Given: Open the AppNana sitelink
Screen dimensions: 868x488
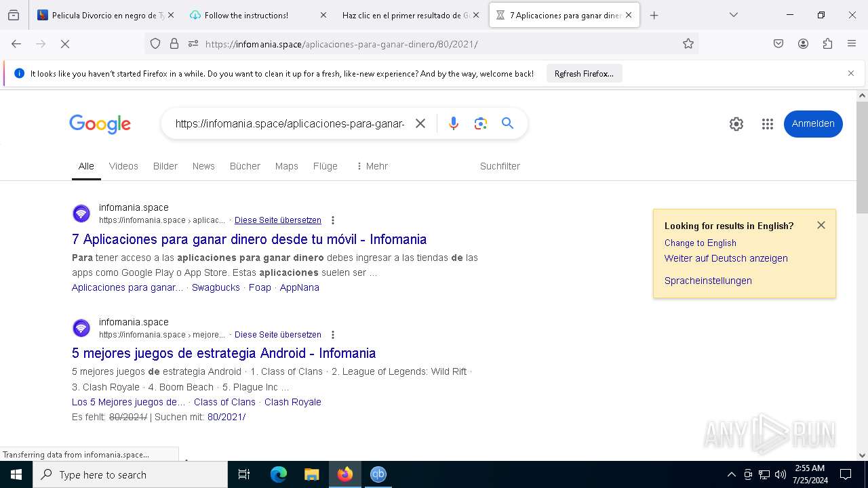Looking at the screenshot, I should (x=300, y=287).
